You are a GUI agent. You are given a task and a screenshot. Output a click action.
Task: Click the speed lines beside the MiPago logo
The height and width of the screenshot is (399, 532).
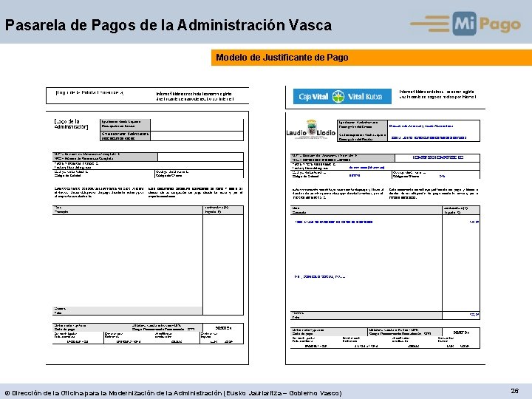coord(430,24)
